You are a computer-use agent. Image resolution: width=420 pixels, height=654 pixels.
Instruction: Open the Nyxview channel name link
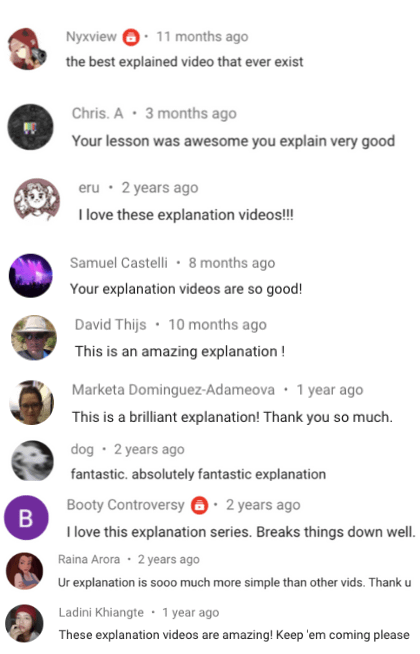(x=91, y=37)
